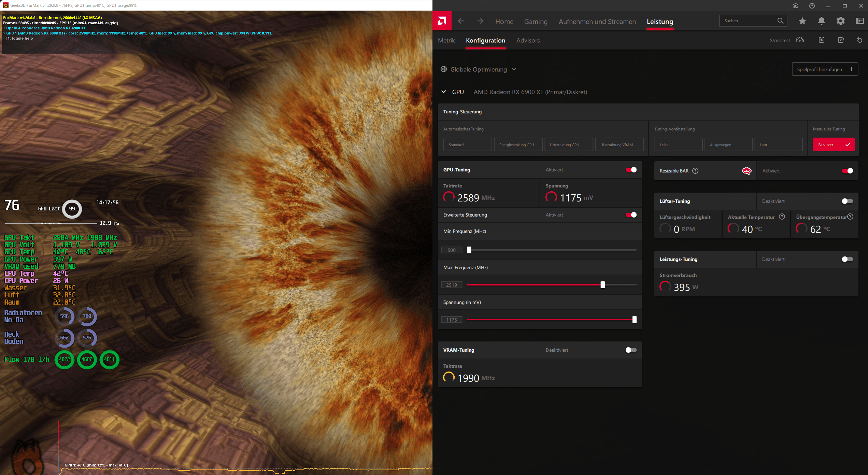Screen dimensions: 868x475
Task: Go back with the left arrow
Action: point(461,21)
